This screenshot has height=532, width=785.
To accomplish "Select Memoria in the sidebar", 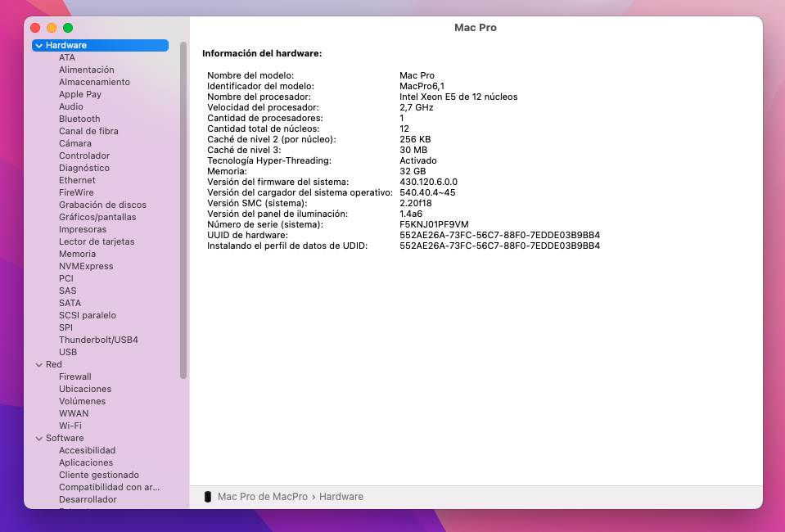I will 77,254.
